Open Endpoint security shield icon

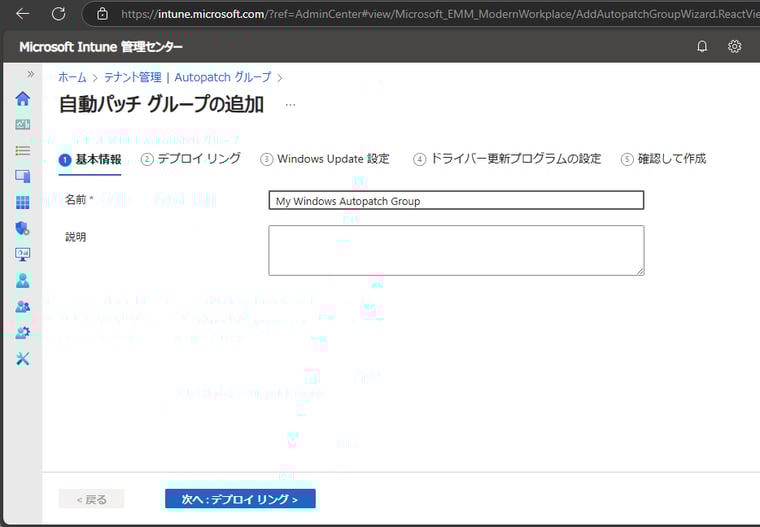[23, 228]
